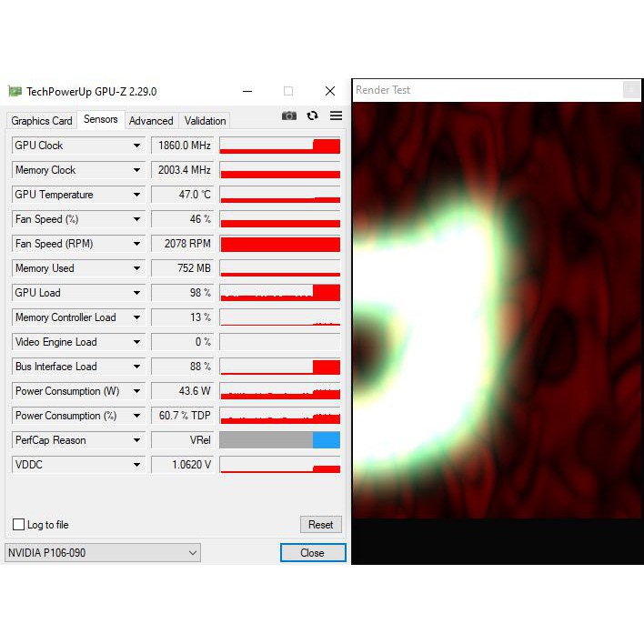Click the PerfCap Reason color bar

point(279,440)
